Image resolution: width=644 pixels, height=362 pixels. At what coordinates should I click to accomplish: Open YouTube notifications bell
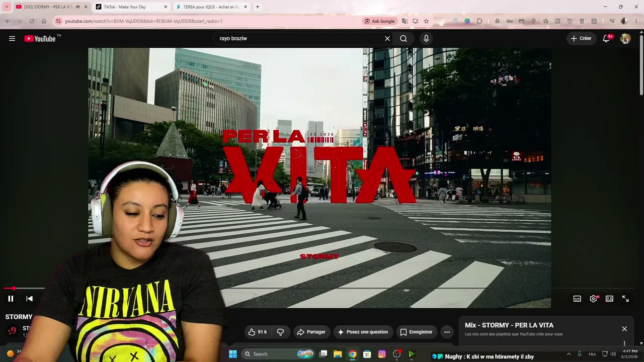coord(607,39)
